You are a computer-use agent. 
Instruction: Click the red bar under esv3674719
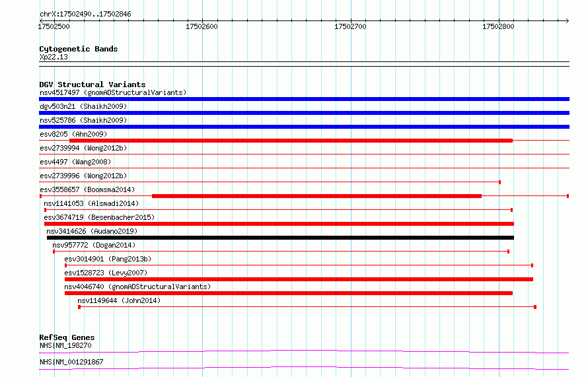(x=279, y=224)
